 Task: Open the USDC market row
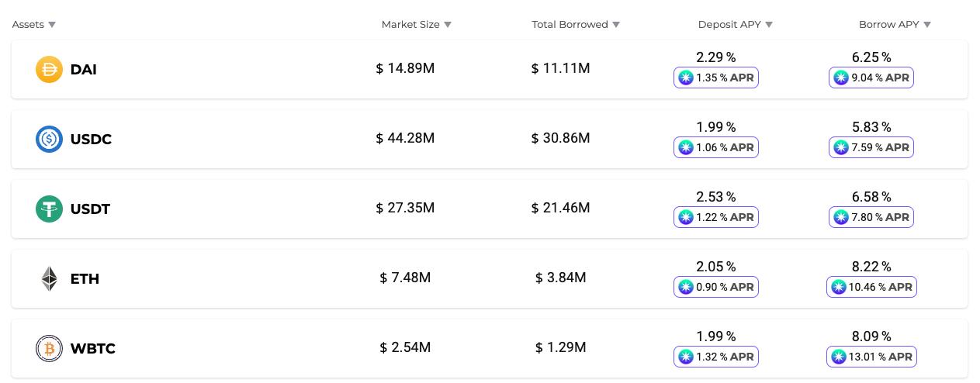click(490, 140)
